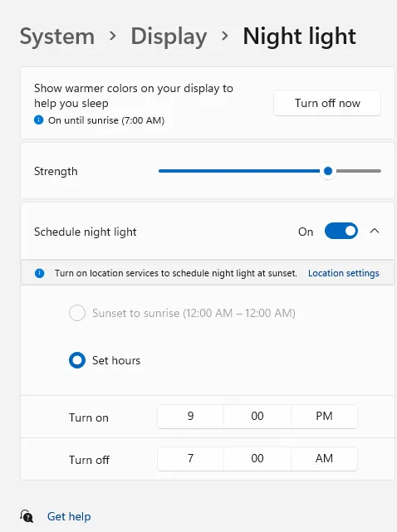Click the info icon beside On until sunrise
397x532 pixels.
39,120
